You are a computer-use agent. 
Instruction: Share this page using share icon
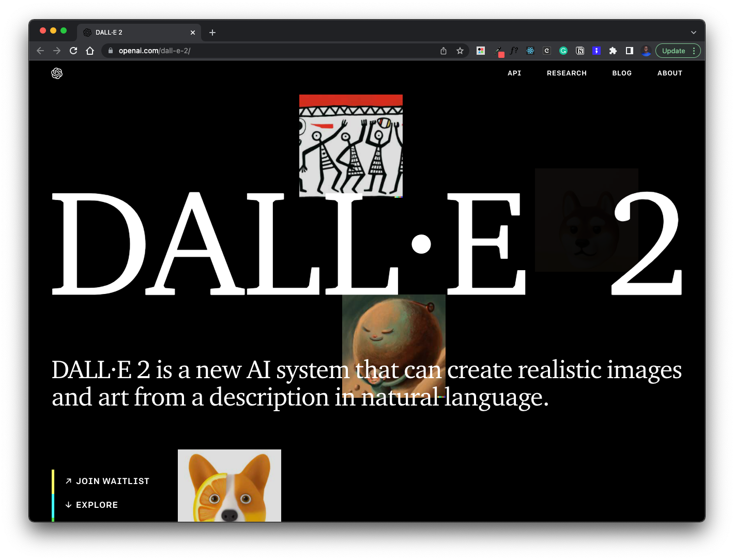pyautogui.click(x=444, y=51)
